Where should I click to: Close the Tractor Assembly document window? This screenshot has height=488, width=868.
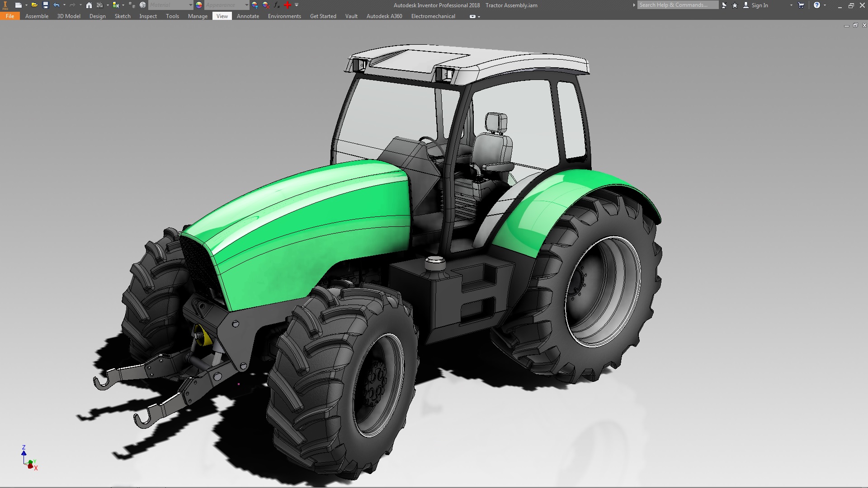click(x=864, y=26)
